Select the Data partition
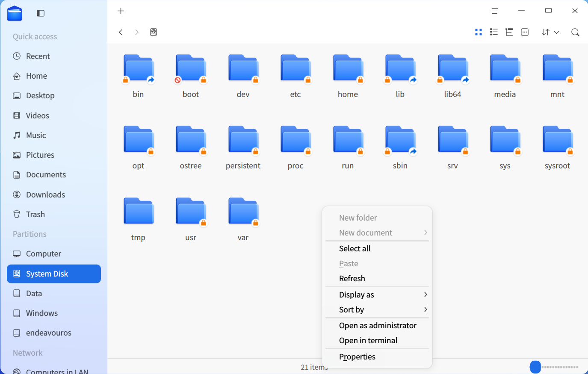The height and width of the screenshot is (374, 588). (x=54, y=294)
